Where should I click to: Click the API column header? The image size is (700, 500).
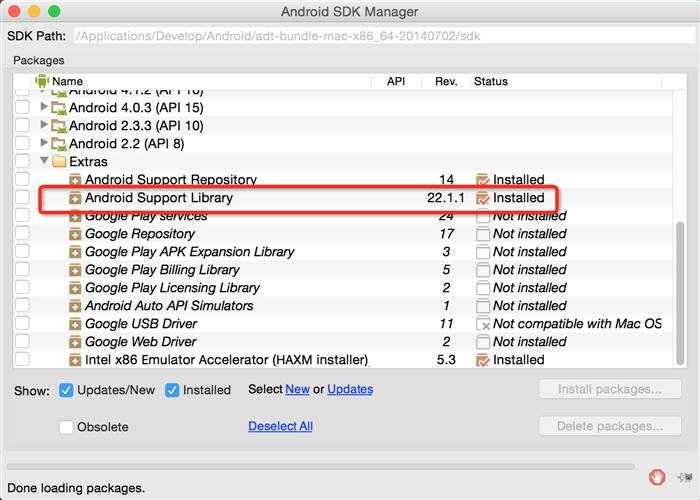[396, 81]
